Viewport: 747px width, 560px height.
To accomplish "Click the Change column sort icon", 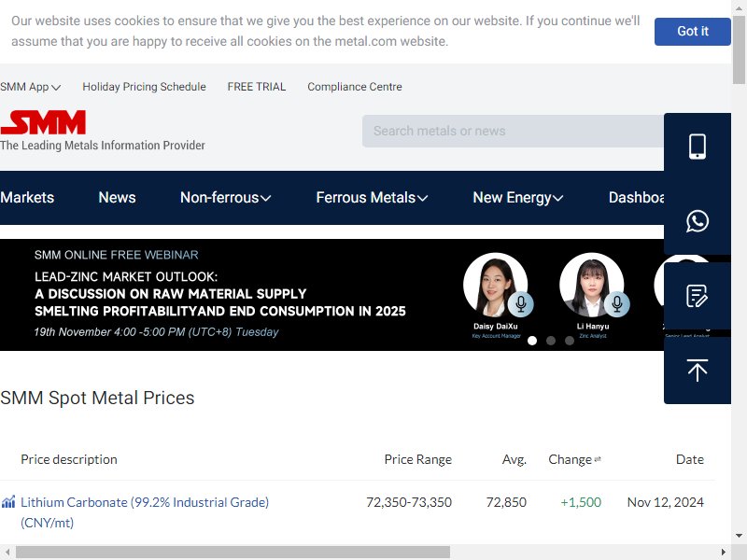I will click(x=598, y=459).
